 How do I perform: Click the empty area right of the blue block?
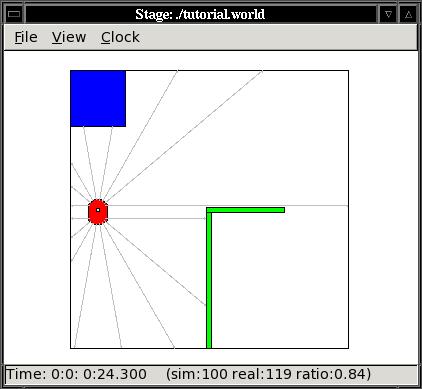coord(233,100)
